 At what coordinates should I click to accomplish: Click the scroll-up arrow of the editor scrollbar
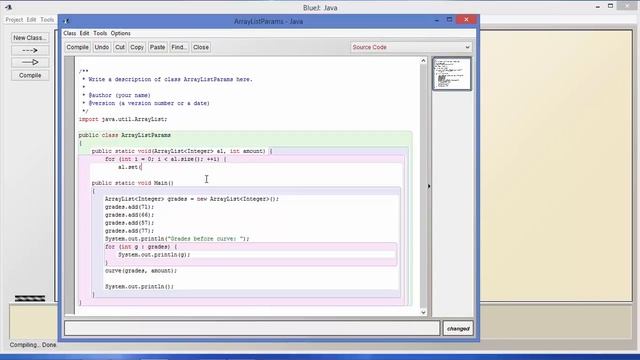[x=423, y=61]
